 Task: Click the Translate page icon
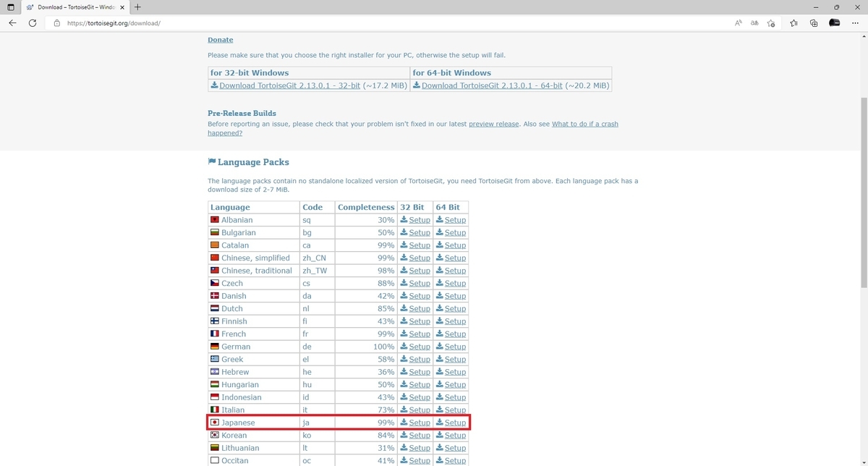[x=754, y=23]
